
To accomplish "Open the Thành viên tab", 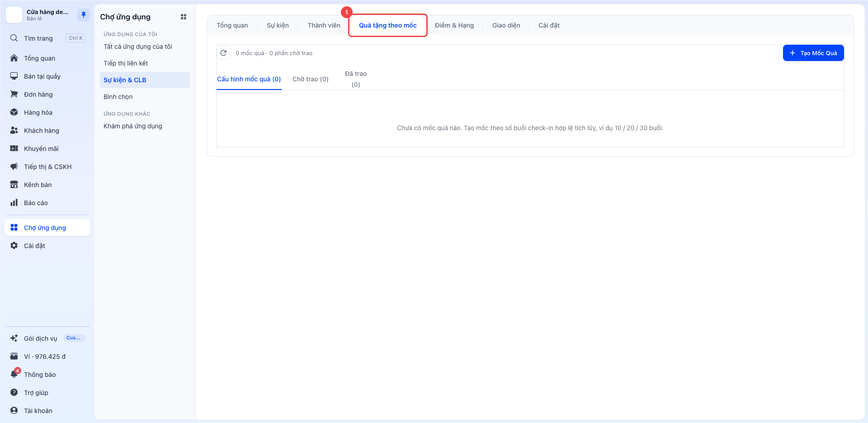I will point(324,25).
